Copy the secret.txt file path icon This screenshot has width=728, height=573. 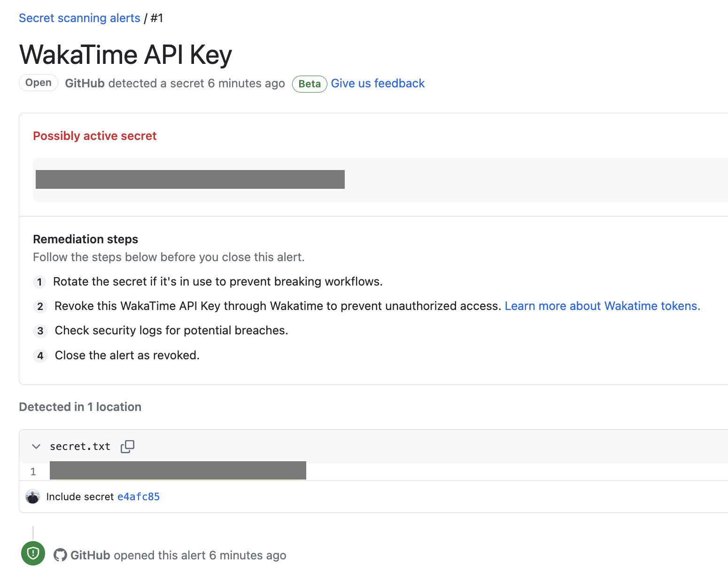pos(127,446)
